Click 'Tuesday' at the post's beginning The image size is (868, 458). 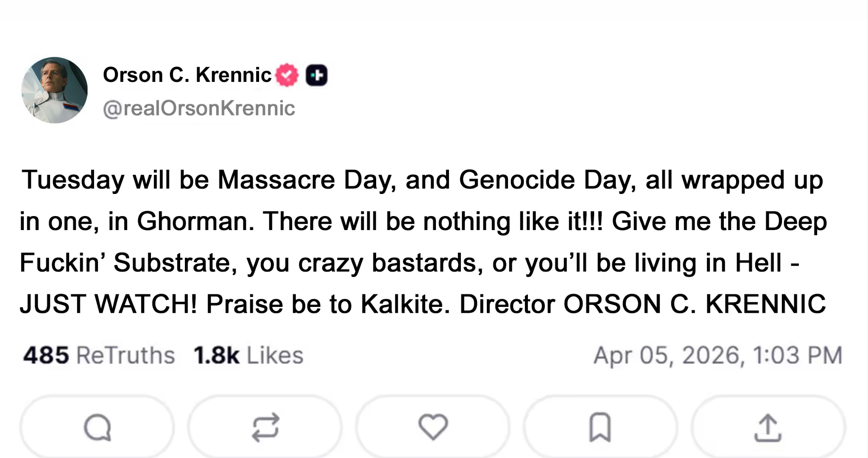click(x=73, y=180)
